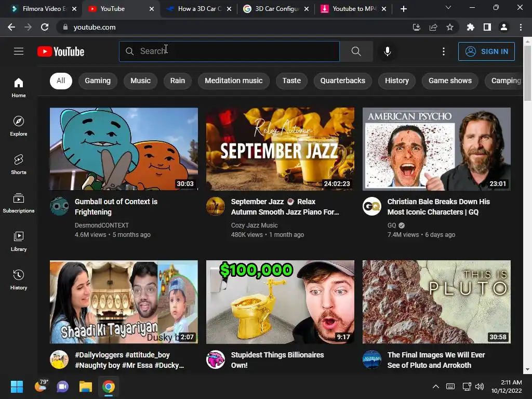The image size is (532, 399).
Task: Click the SIGN IN button
Action: coord(486,51)
